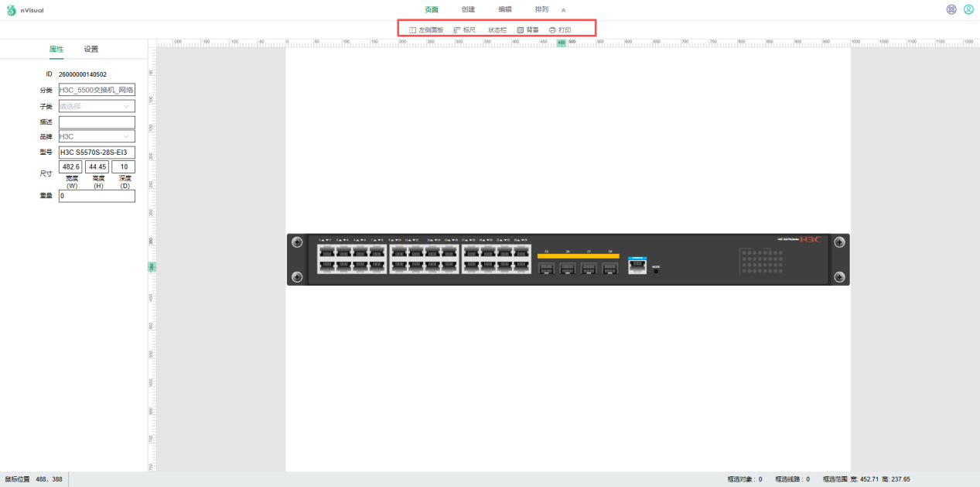
Task: Open the 背景 background option
Action: coord(528,30)
